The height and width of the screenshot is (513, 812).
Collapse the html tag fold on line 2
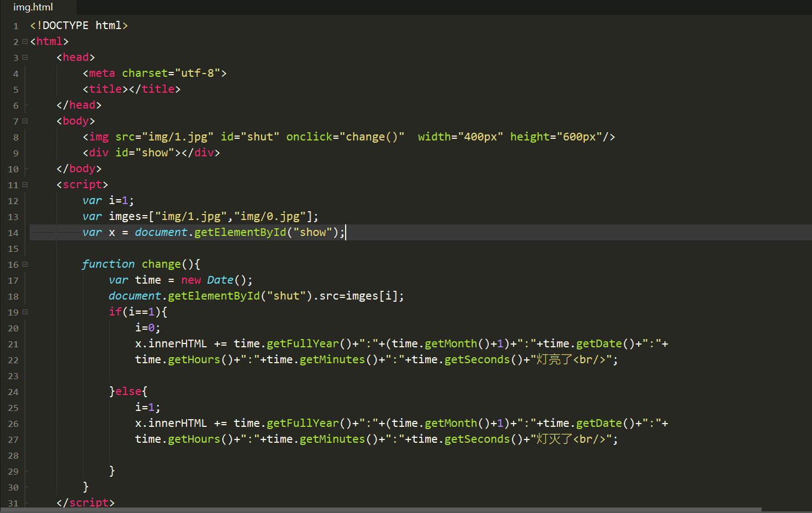click(25, 41)
